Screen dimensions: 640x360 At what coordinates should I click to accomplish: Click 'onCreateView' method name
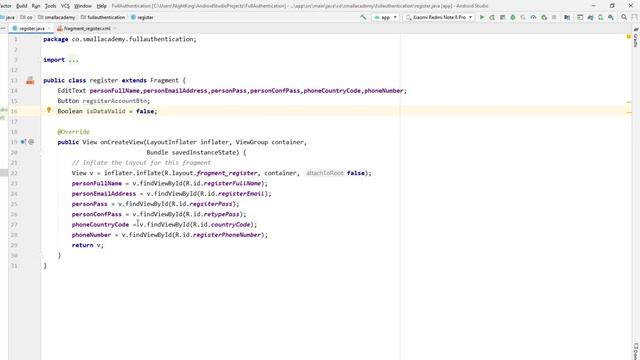pos(122,142)
